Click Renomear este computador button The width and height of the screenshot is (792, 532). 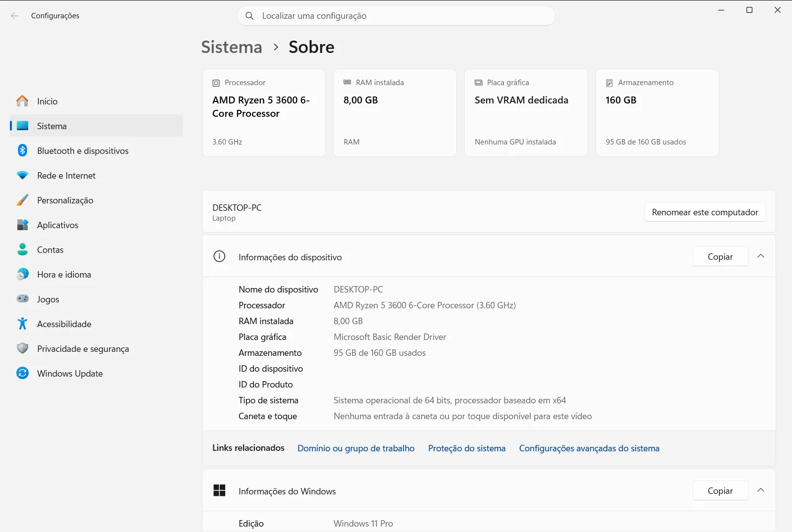pyautogui.click(x=705, y=212)
